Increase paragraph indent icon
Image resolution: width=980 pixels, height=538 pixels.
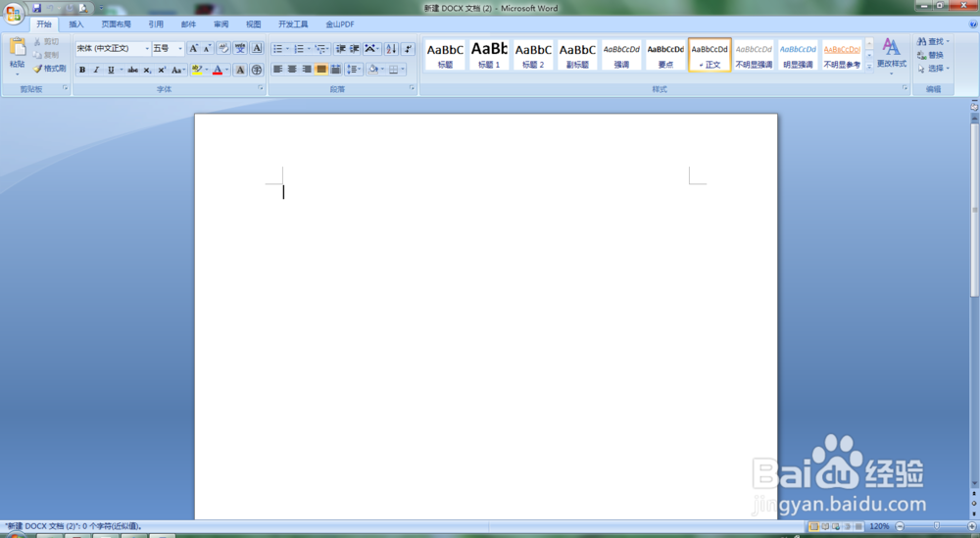tap(355, 48)
